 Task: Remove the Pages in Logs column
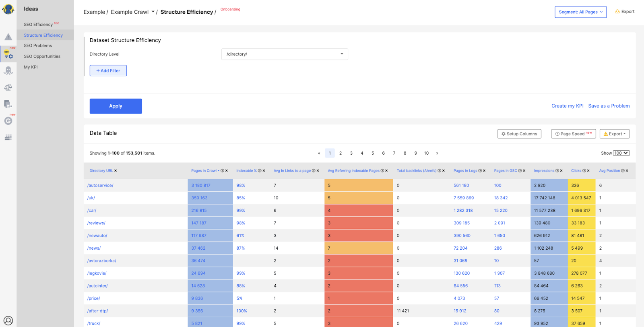pyautogui.click(x=484, y=171)
